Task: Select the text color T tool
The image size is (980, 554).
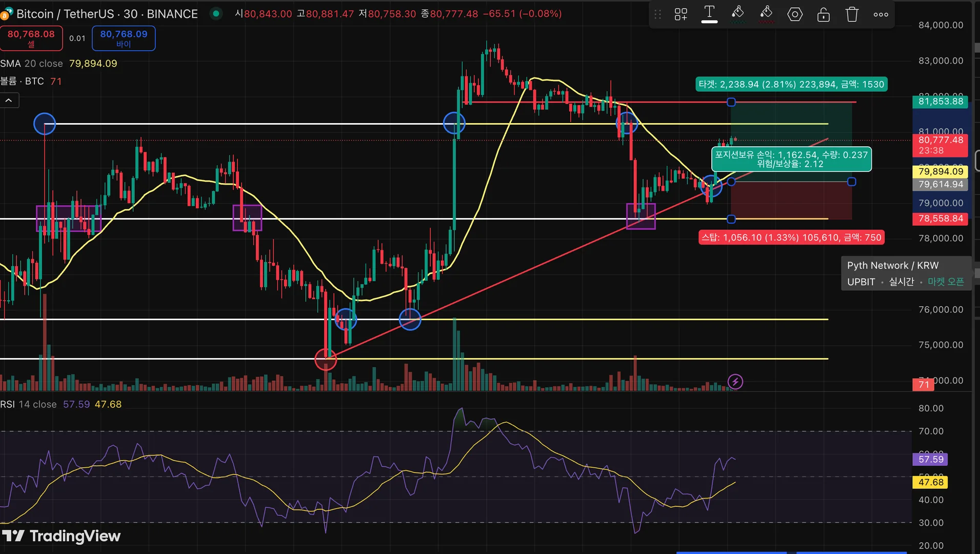Action: [x=709, y=14]
